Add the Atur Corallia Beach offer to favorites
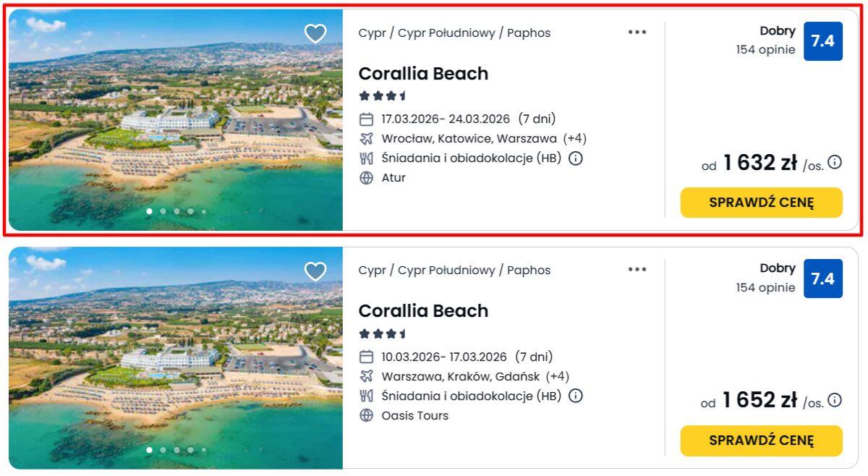The width and height of the screenshot is (868, 476). pos(315,33)
